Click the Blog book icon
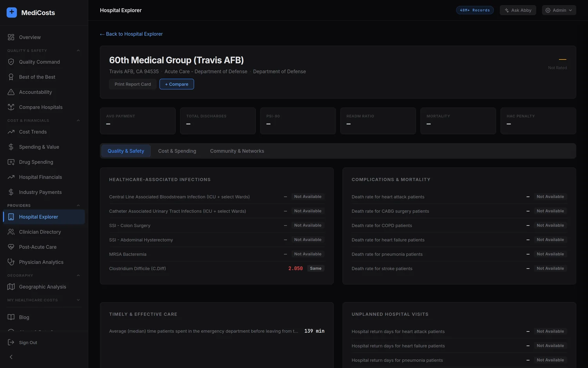 click(x=11, y=317)
